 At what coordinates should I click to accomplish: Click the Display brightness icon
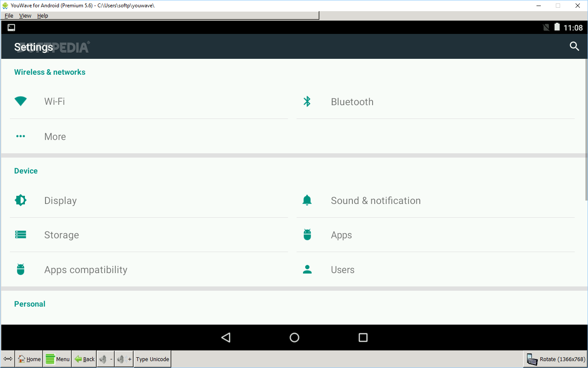click(21, 200)
